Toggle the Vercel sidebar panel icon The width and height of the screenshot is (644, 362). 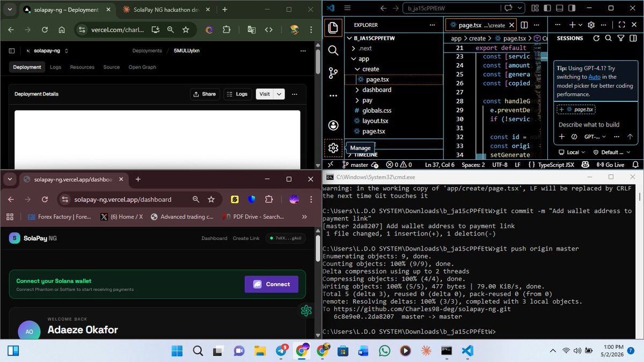[x=11, y=50]
